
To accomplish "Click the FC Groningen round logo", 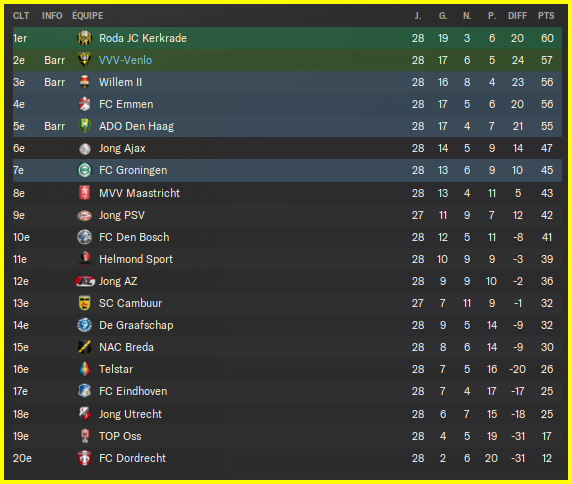I will pyautogui.click(x=85, y=170).
